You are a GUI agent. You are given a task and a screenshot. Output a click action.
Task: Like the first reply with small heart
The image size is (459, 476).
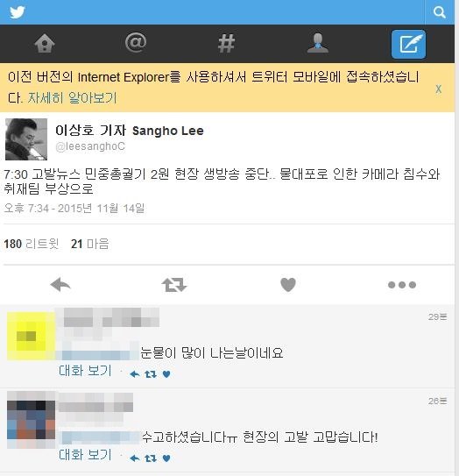(x=166, y=374)
